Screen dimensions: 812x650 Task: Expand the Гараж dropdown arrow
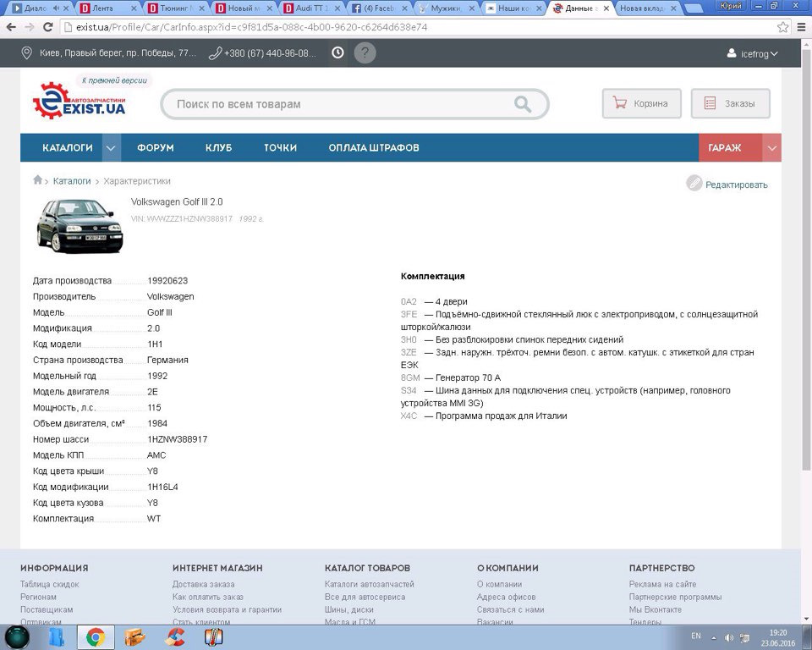tap(771, 148)
